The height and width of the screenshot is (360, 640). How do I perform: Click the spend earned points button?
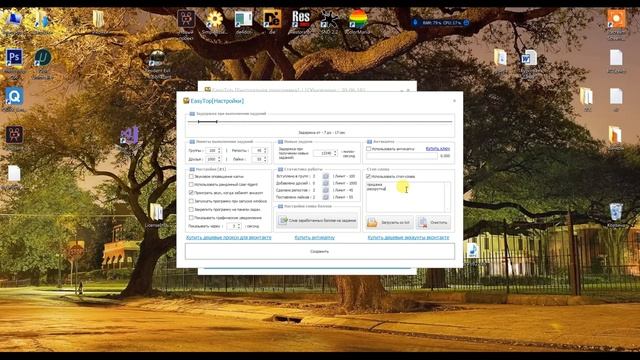click(317, 220)
